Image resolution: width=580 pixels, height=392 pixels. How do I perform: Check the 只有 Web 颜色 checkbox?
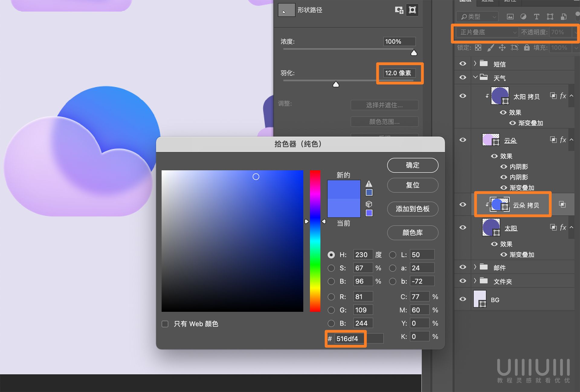[x=165, y=324]
